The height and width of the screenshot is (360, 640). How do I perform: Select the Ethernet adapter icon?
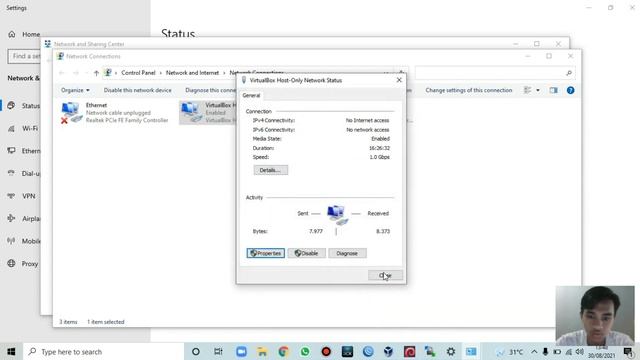71,112
